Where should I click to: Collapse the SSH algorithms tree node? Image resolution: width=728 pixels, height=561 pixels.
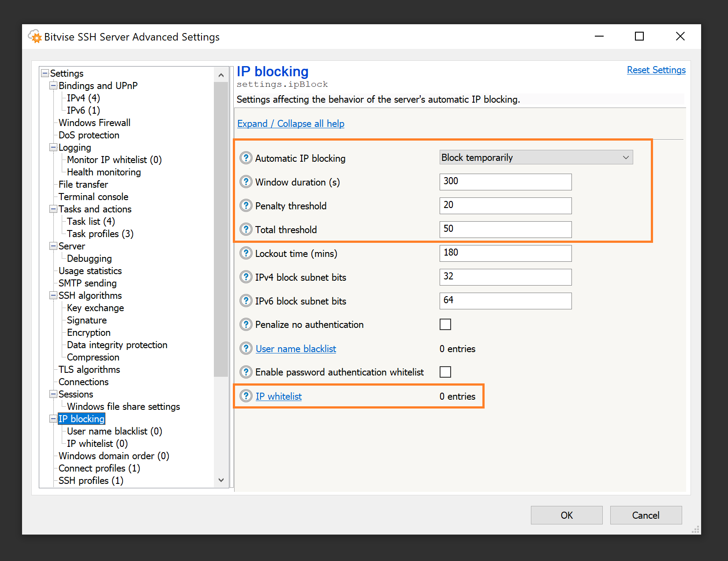(53, 295)
